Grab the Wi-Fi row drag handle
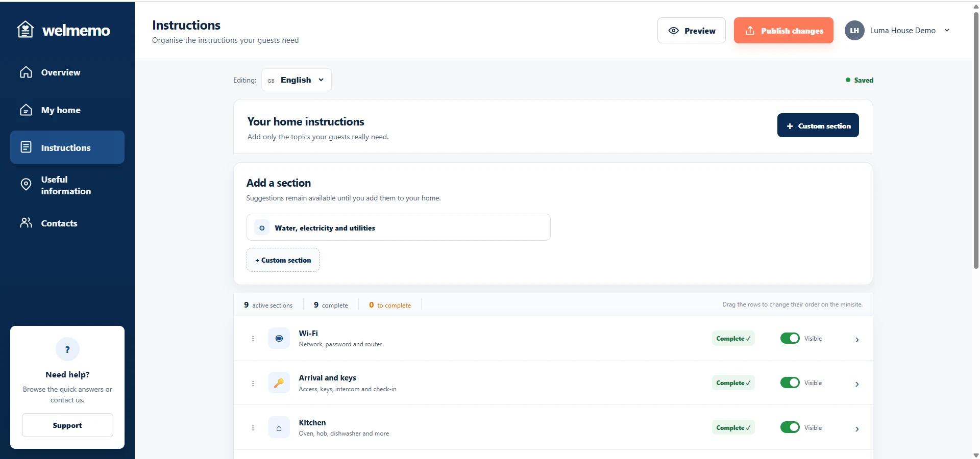Image resolution: width=980 pixels, height=459 pixels. click(253, 339)
